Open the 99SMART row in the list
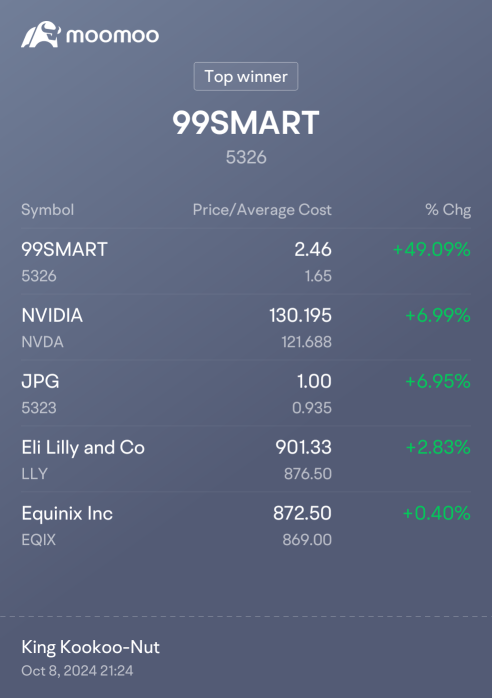This screenshot has width=492, height=698. [246, 262]
